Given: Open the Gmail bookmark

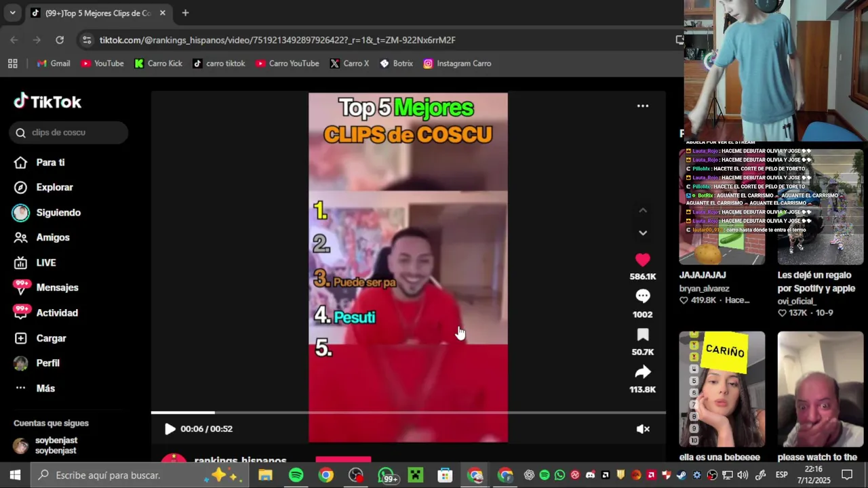Looking at the screenshot, I should click(54, 63).
